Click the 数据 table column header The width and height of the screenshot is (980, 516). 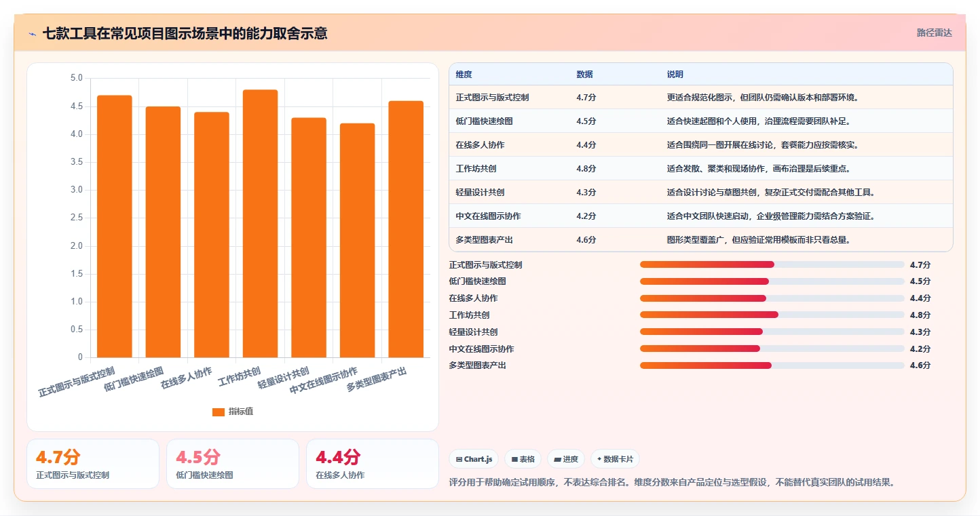584,75
